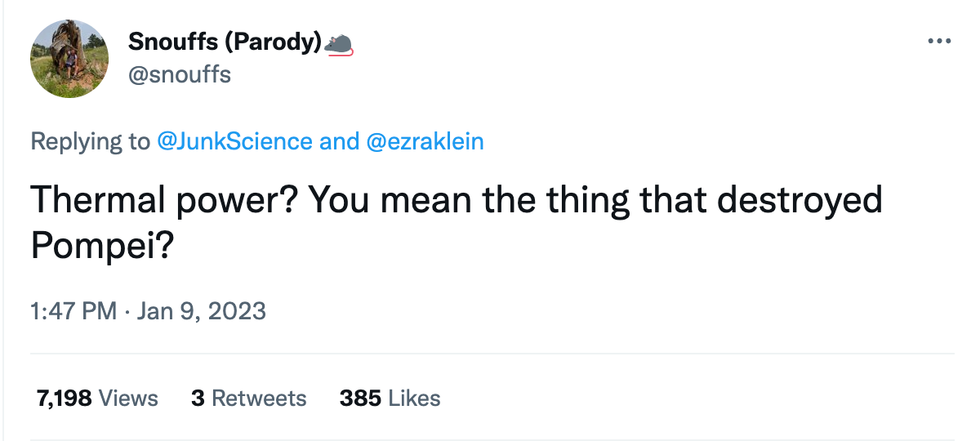
Task: Click the word 'and' between mentions
Action: [x=340, y=141]
